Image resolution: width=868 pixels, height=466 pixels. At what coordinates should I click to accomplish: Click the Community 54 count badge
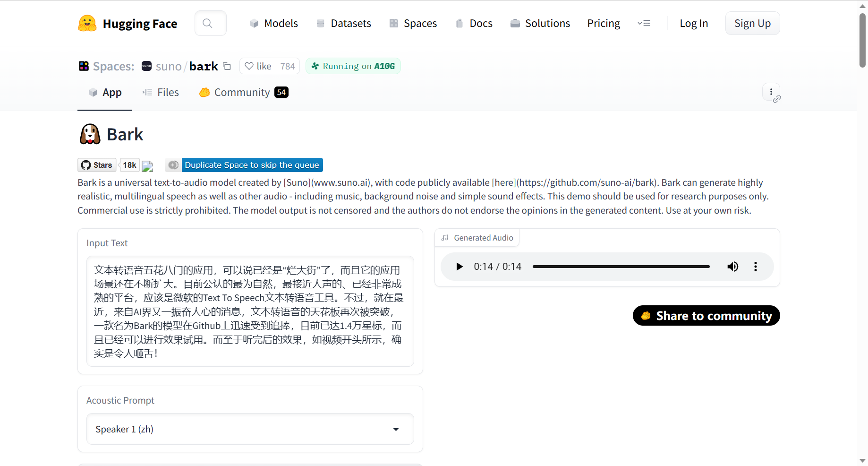click(x=281, y=93)
